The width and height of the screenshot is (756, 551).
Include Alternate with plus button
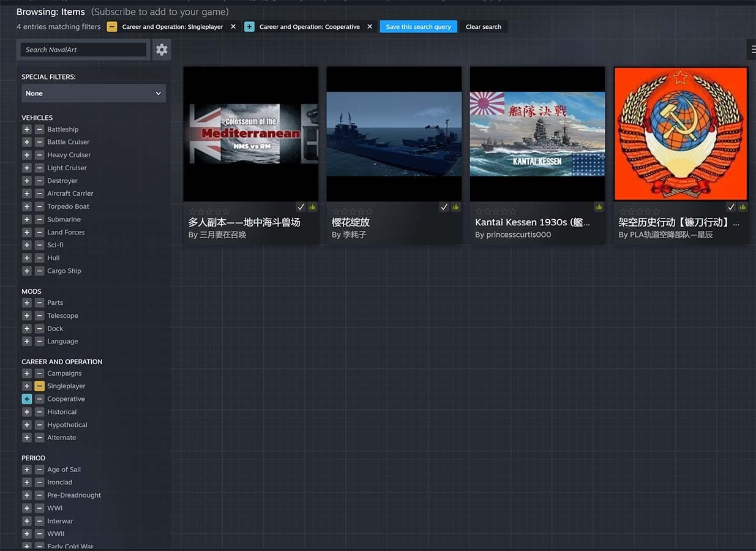27,437
